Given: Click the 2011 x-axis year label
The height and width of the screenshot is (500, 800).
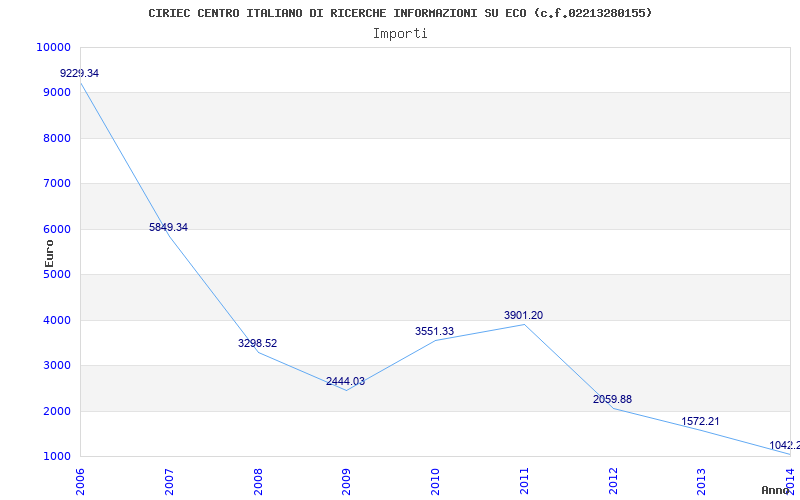Looking at the screenshot, I should (524, 482).
